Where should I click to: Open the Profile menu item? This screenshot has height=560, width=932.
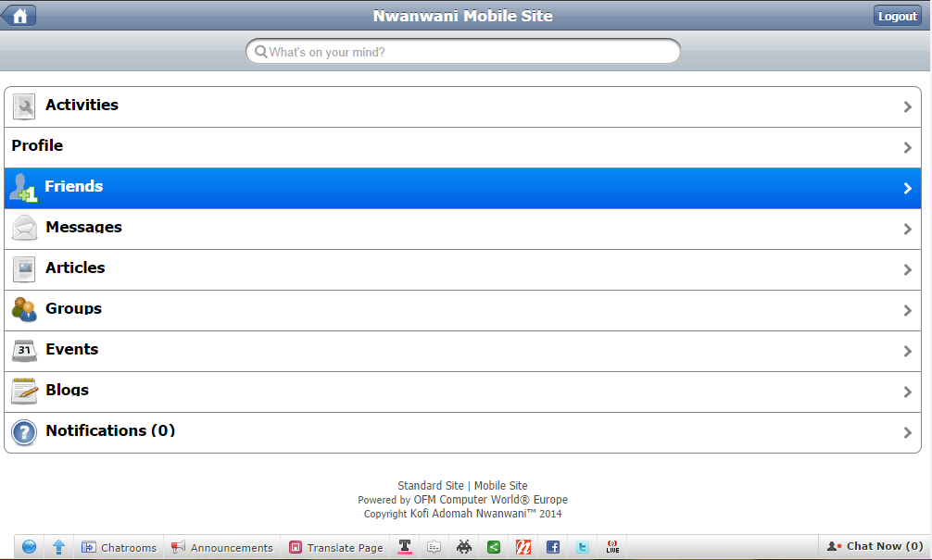[462, 147]
